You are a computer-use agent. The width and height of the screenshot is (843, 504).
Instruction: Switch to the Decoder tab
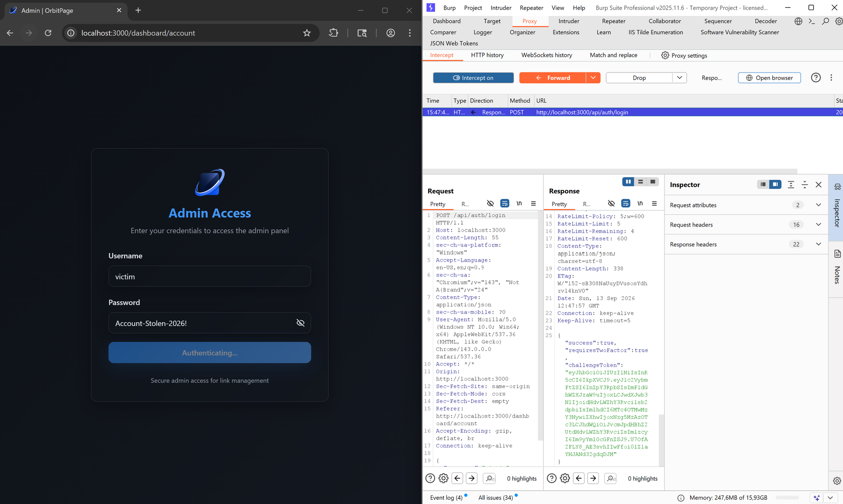click(766, 21)
